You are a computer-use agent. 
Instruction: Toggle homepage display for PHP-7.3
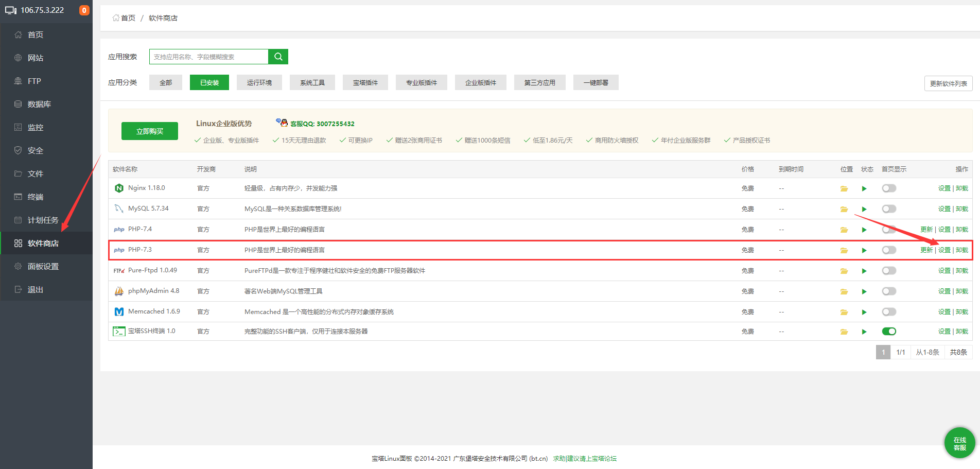pyautogui.click(x=889, y=250)
